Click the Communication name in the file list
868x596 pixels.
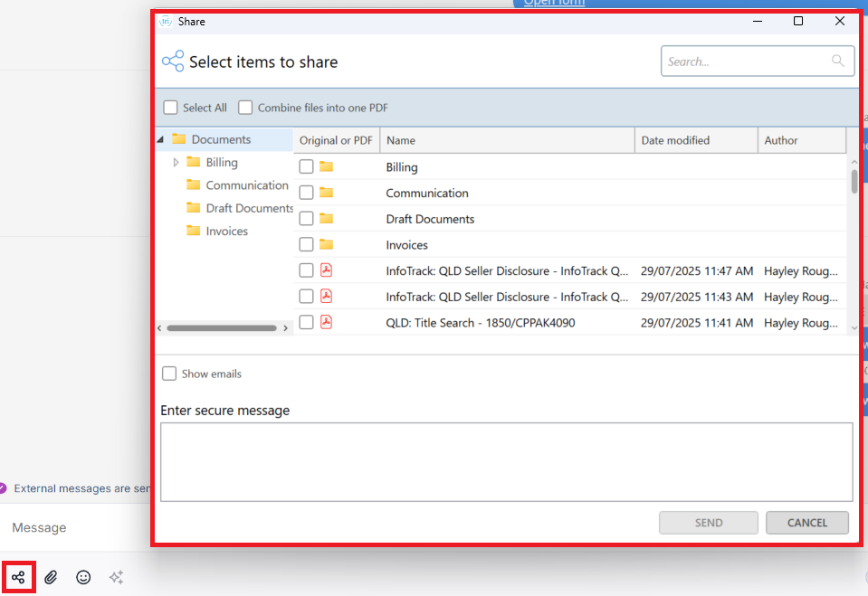click(427, 194)
